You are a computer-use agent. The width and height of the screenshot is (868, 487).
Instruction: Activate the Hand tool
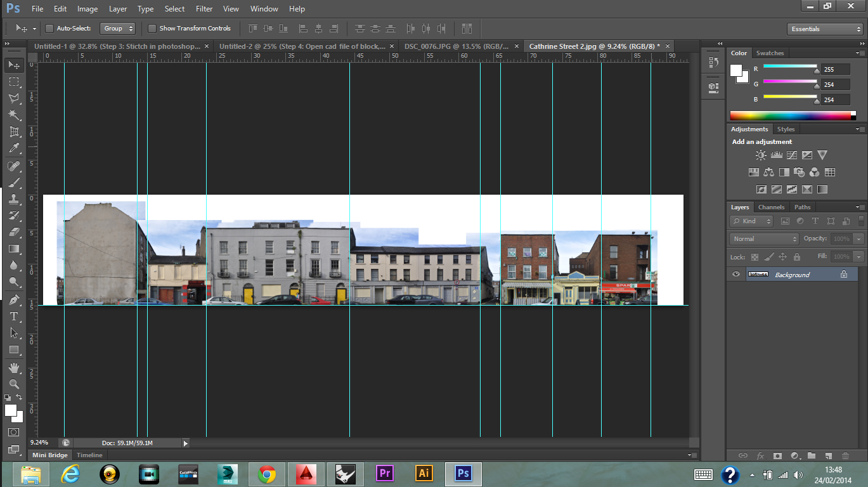[14, 367]
